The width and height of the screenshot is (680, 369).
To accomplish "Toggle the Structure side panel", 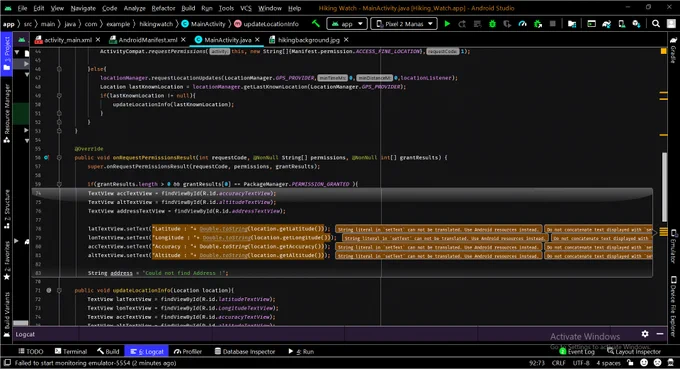I will (x=7, y=209).
